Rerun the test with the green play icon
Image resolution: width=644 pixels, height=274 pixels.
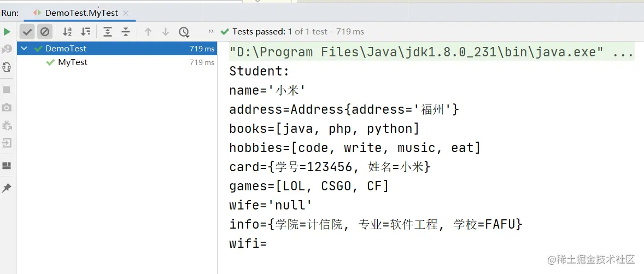[x=7, y=32]
